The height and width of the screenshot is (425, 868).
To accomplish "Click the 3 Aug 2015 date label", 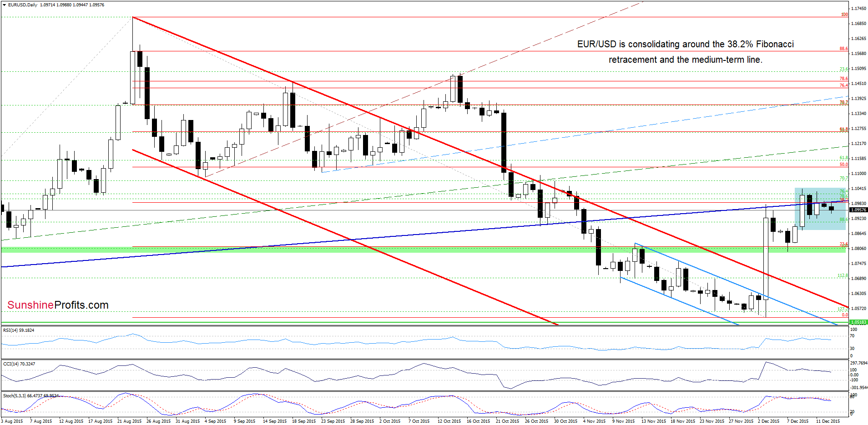I will [12, 421].
